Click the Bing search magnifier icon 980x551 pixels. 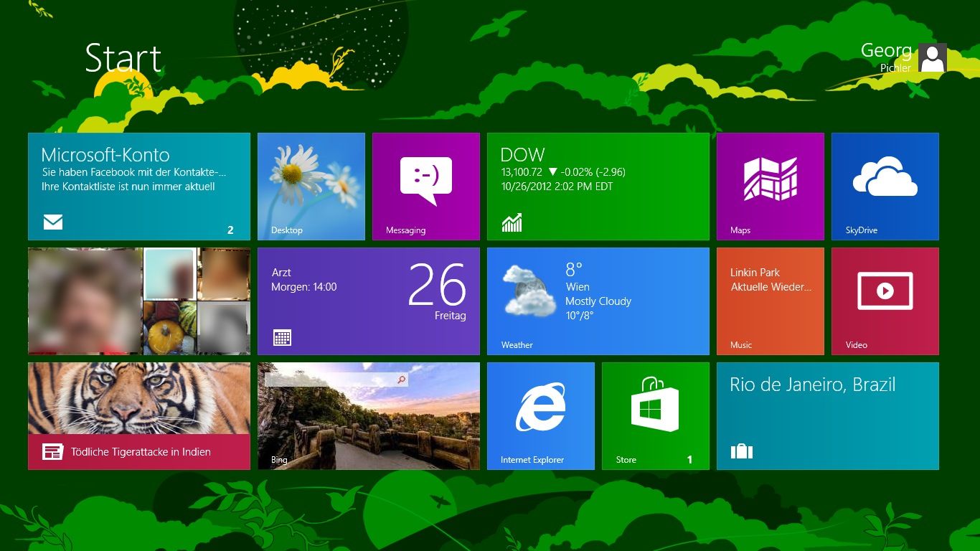[x=401, y=380]
